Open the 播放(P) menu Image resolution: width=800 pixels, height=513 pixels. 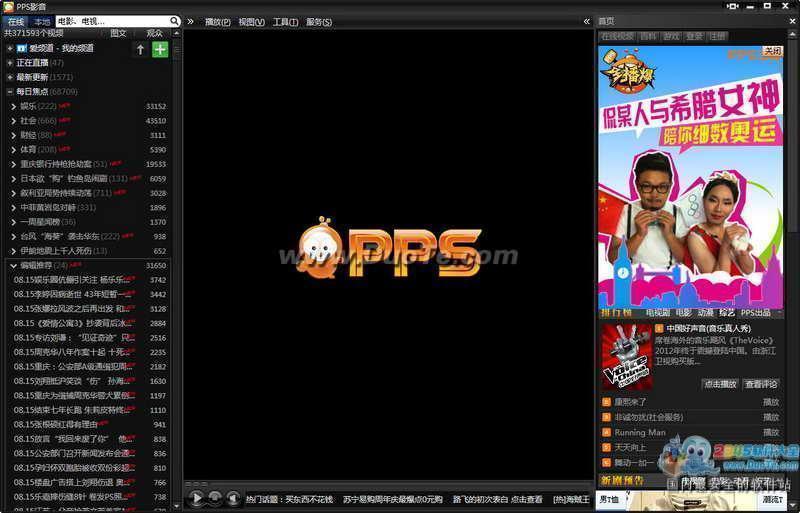pos(217,22)
